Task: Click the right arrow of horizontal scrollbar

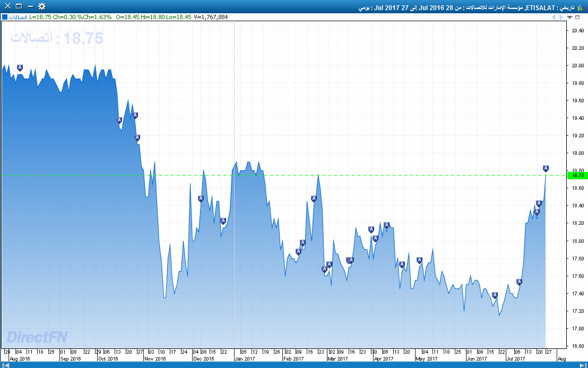Action: [x=585, y=365]
